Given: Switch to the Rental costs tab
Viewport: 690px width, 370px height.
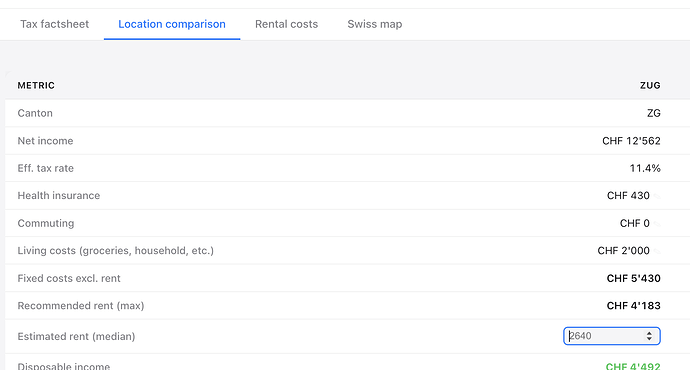Looking at the screenshot, I should coord(286,24).
